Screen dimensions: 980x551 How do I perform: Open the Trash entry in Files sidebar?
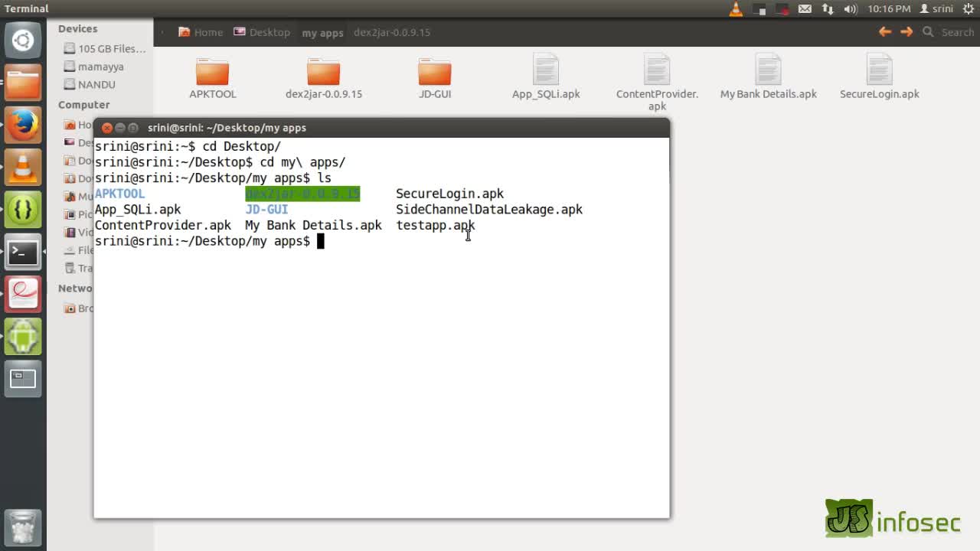coord(78,268)
